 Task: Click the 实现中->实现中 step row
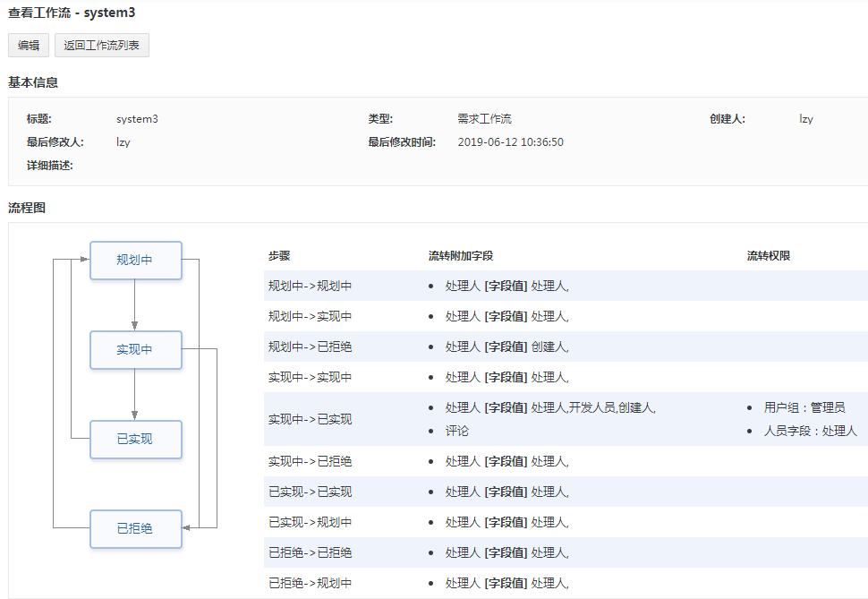(x=566, y=377)
